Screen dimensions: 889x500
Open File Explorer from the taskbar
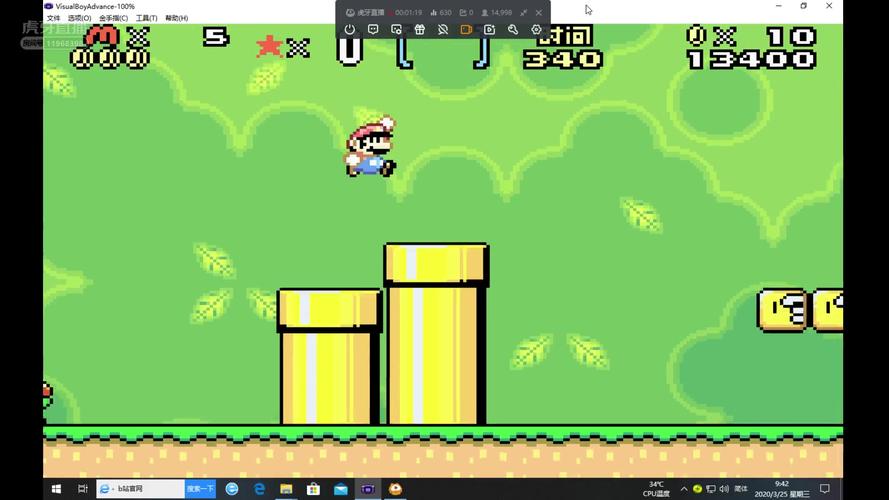click(286, 489)
